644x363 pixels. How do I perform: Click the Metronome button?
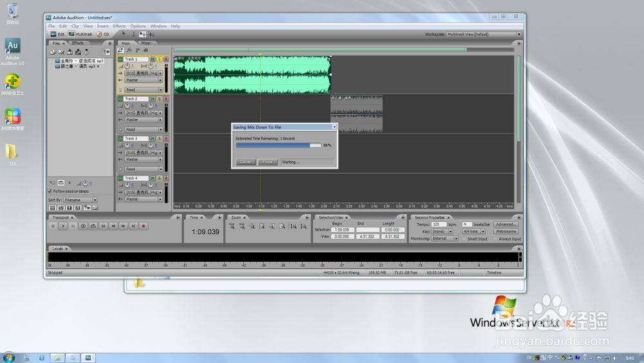[506, 231]
